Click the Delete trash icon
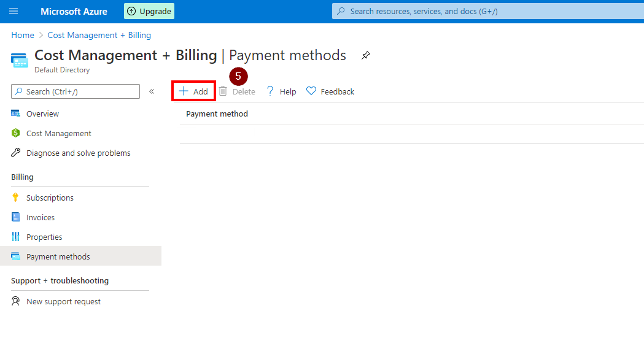Screen dimensions: 644x346 click(223, 91)
